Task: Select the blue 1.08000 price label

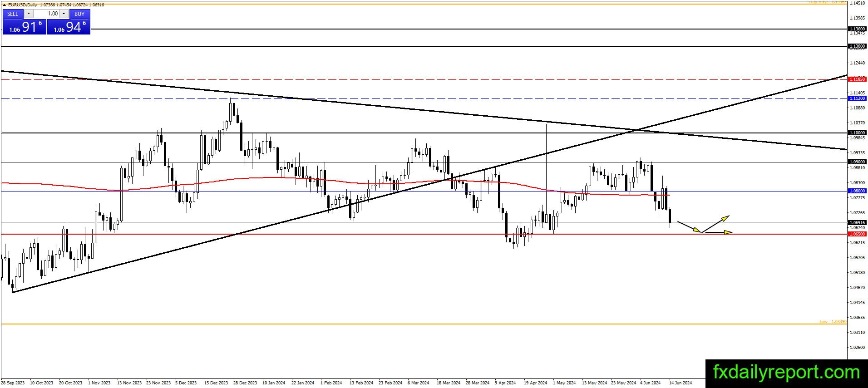Action: coord(857,191)
